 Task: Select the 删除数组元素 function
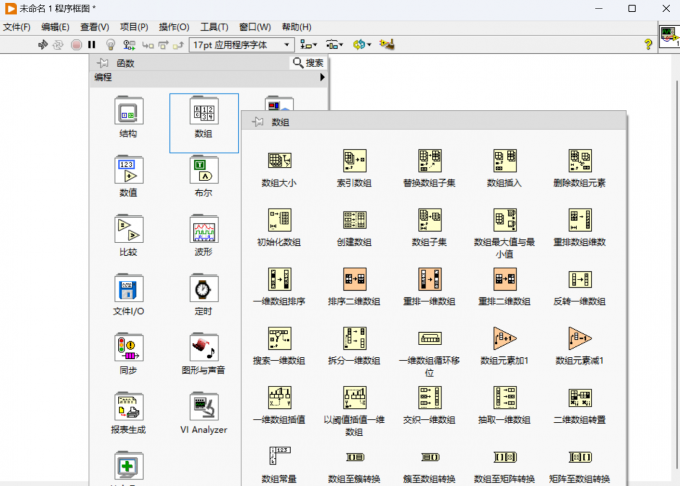(580, 160)
